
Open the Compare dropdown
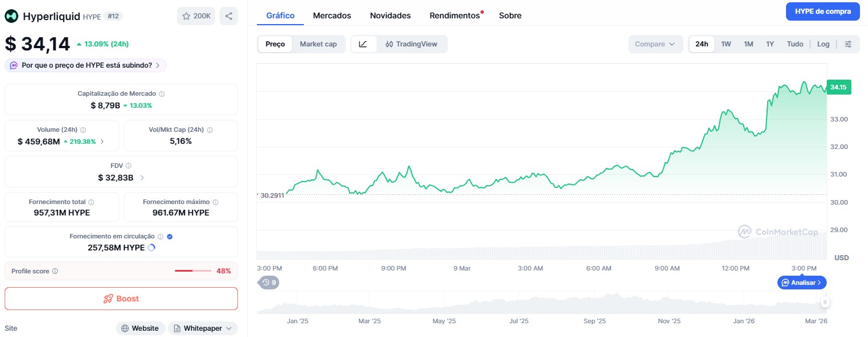[655, 44]
